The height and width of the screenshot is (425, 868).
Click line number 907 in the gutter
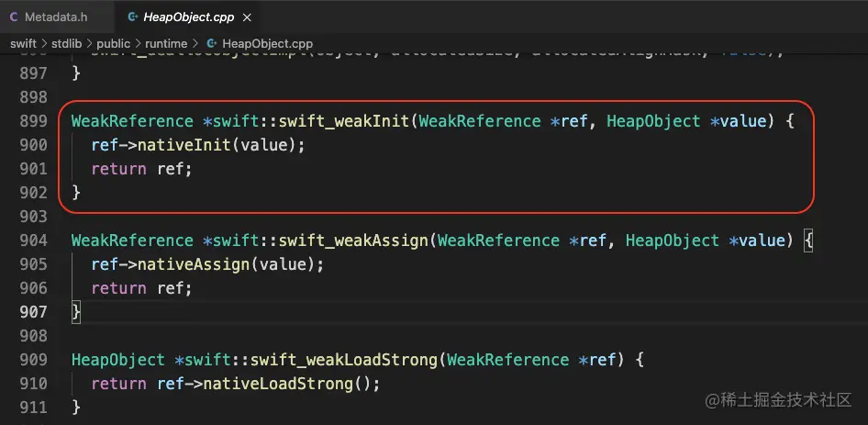tap(33, 312)
